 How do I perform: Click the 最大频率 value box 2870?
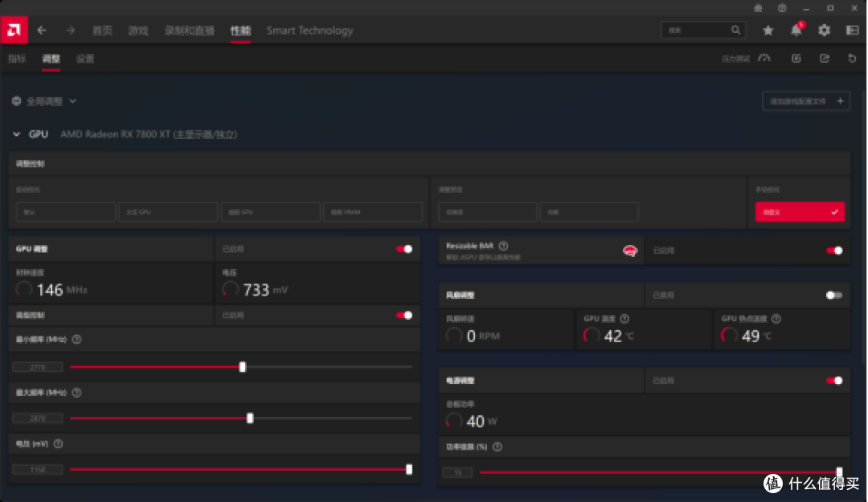click(x=38, y=418)
